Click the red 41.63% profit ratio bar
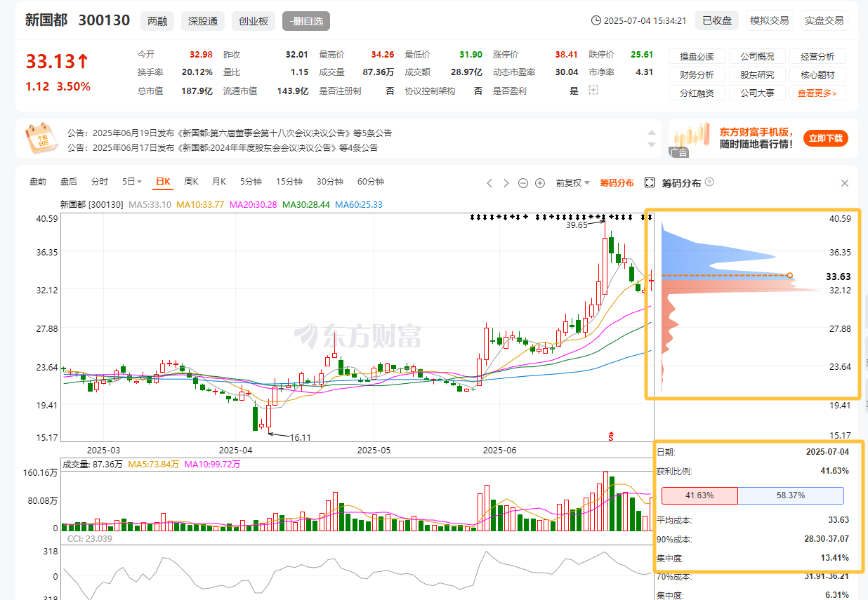 coord(699,495)
